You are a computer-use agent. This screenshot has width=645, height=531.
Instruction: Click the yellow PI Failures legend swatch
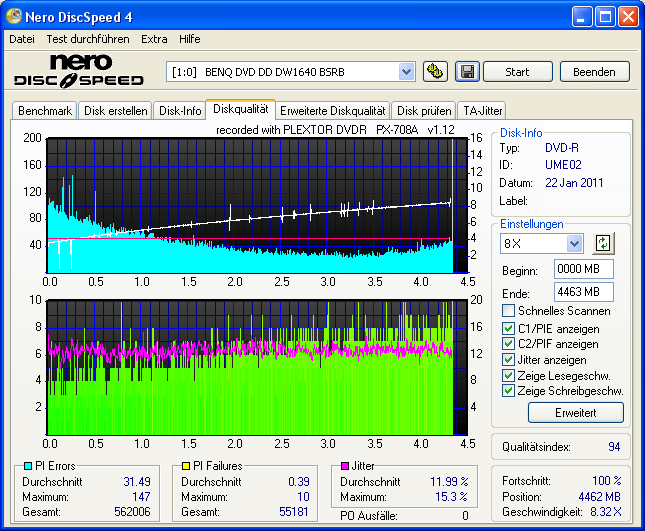[x=186, y=466]
